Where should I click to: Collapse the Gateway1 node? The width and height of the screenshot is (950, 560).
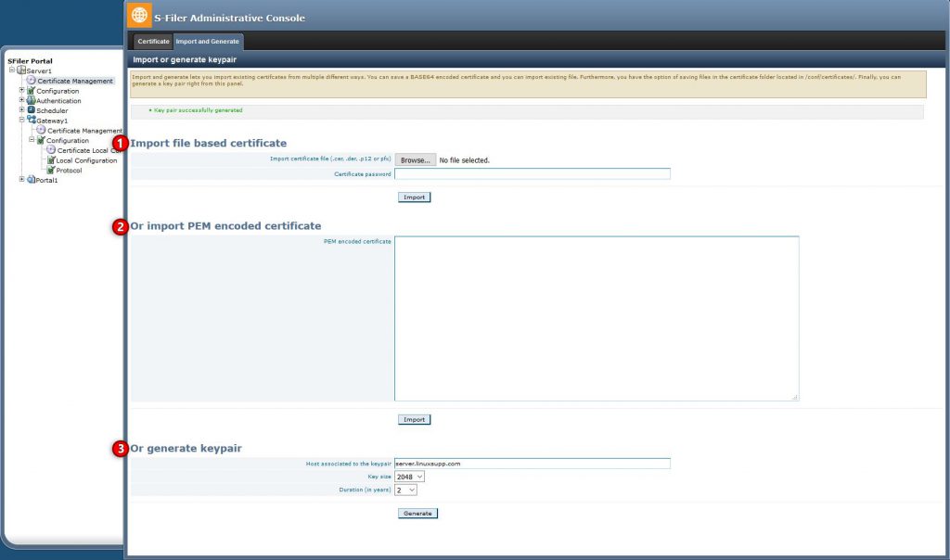(x=22, y=120)
